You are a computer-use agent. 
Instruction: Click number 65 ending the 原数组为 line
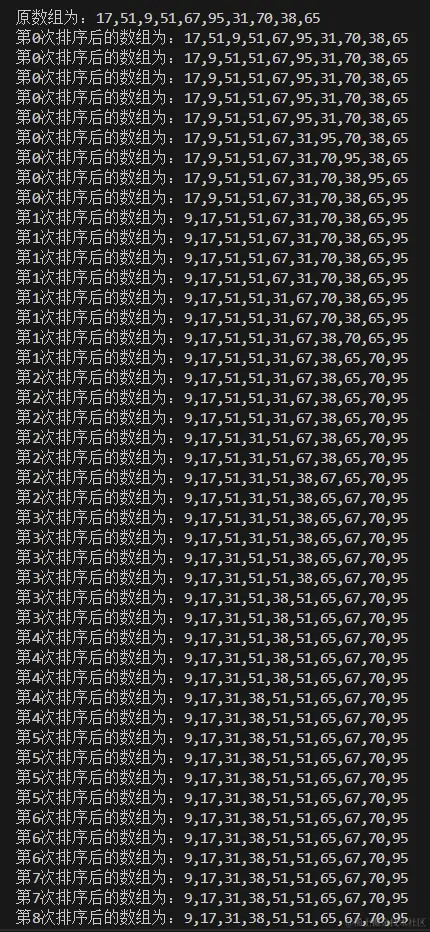pos(312,18)
